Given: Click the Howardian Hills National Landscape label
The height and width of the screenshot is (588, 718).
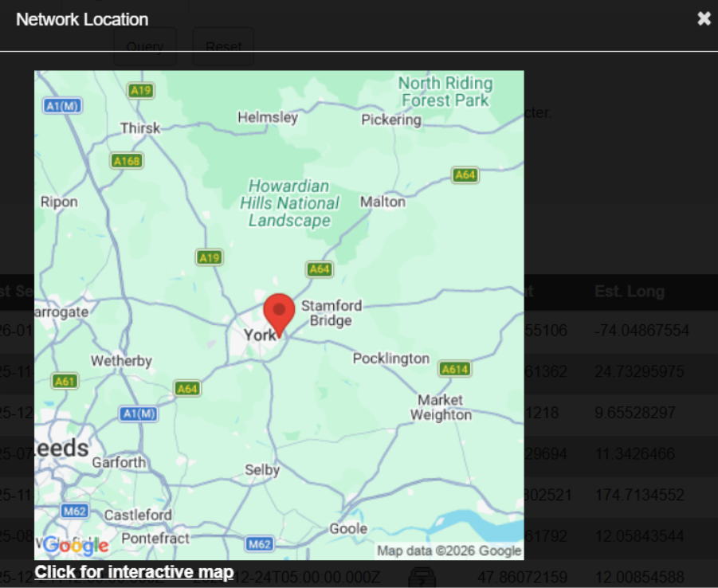Looking at the screenshot, I should click(289, 202).
